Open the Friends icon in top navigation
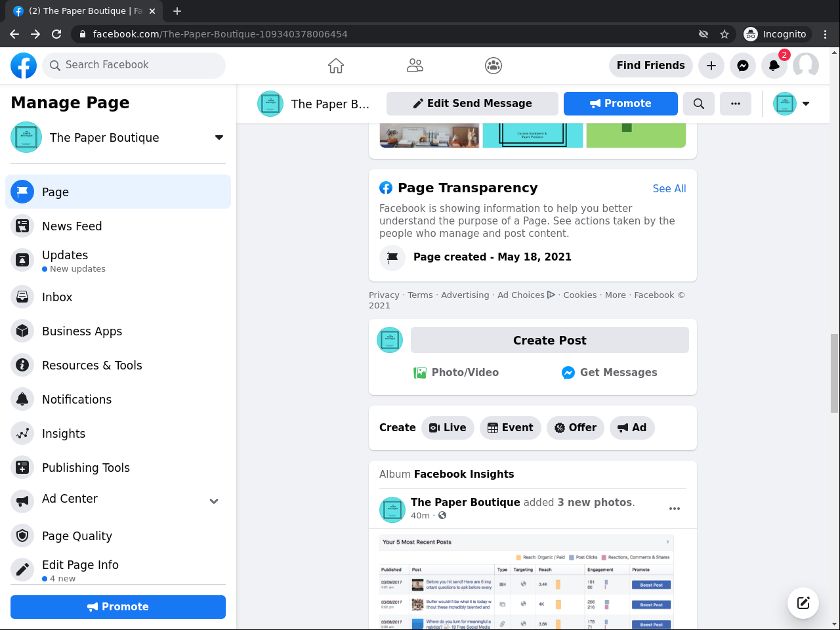This screenshot has width=840, height=630. (x=415, y=66)
